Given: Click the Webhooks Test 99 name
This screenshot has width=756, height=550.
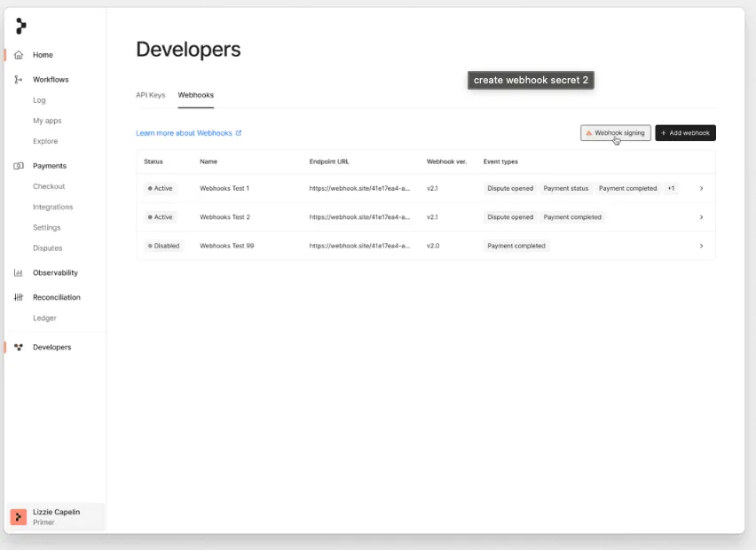Looking at the screenshot, I should coord(226,246).
